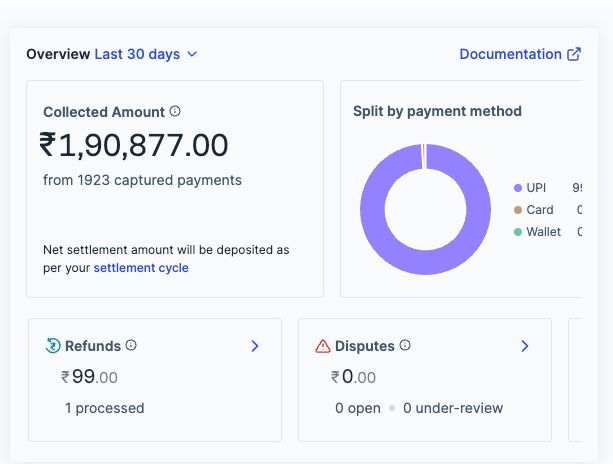Image resolution: width=613 pixels, height=464 pixels.
Task: Click the purple UPI legend dot
Action: tap(518, 188)
